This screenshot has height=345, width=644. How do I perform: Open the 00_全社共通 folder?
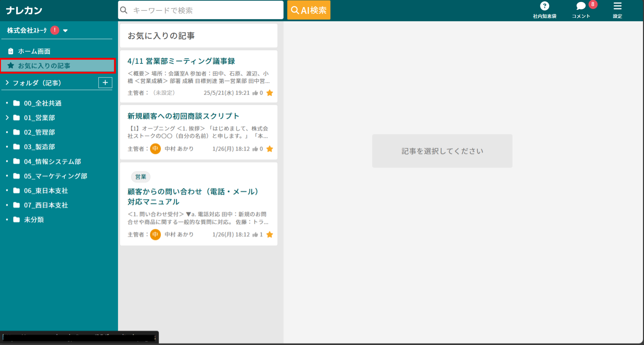(42, 103)
